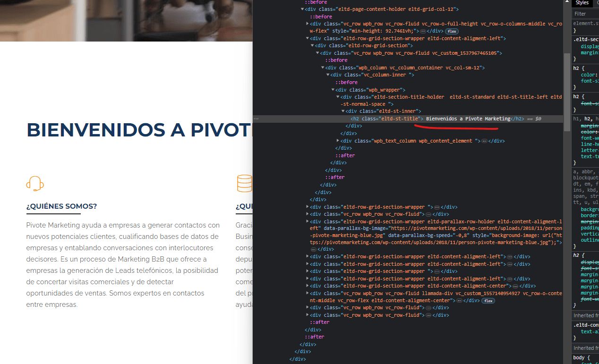
Task: Collapse the eltd-row-grid-section div
Action: click(313, 46)
